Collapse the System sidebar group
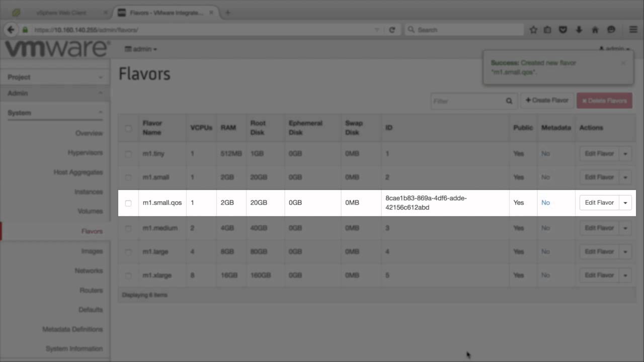Screen dimensions: 644x362 [x=55, y=113]
